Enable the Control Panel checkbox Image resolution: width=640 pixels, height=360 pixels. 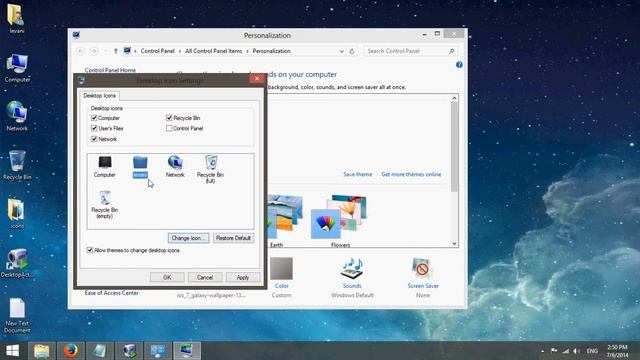pos(169,128)
